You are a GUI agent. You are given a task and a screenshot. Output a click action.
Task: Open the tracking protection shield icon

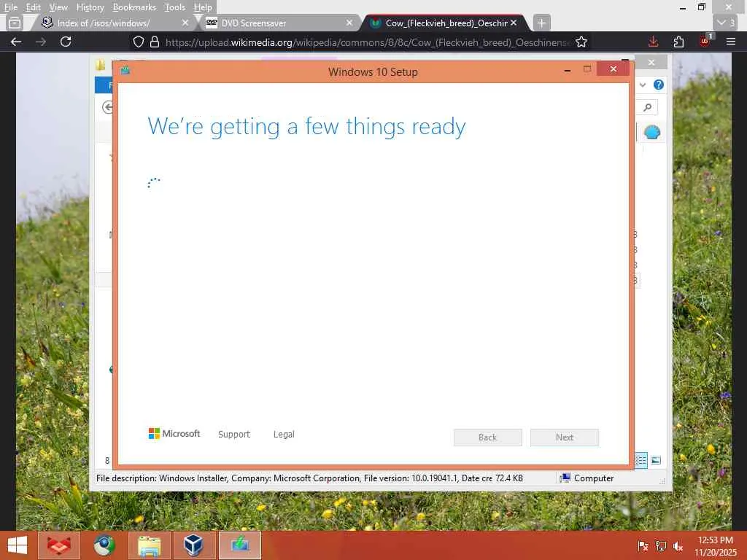point(138,42)
